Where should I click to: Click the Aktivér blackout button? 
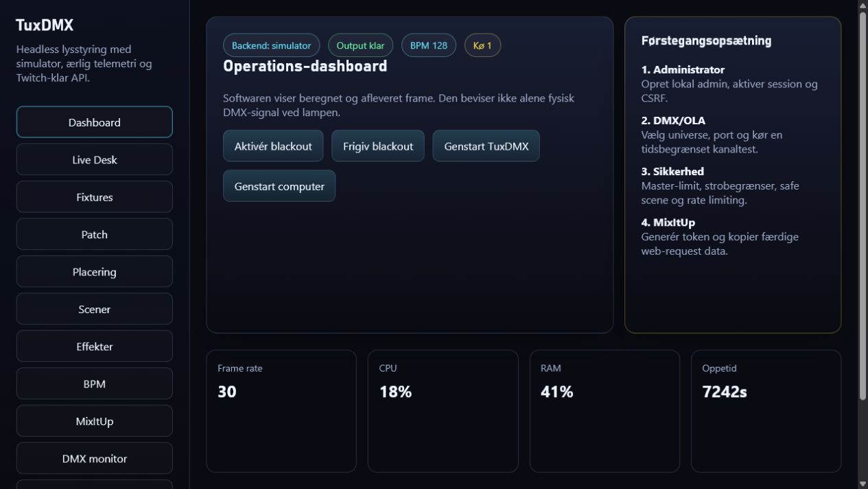pos(273,146)
